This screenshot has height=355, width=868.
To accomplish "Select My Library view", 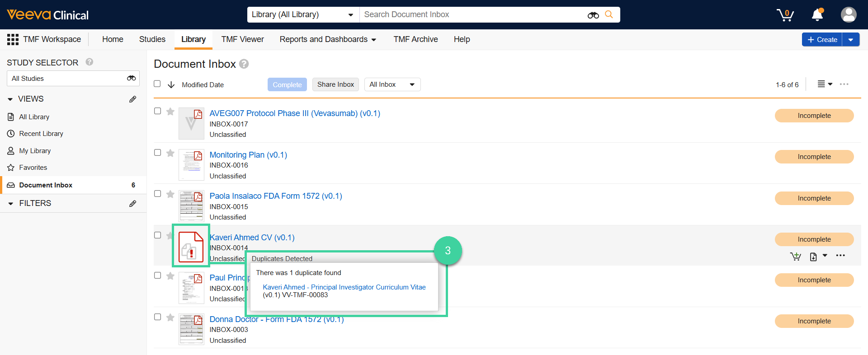I will (35, 151).
